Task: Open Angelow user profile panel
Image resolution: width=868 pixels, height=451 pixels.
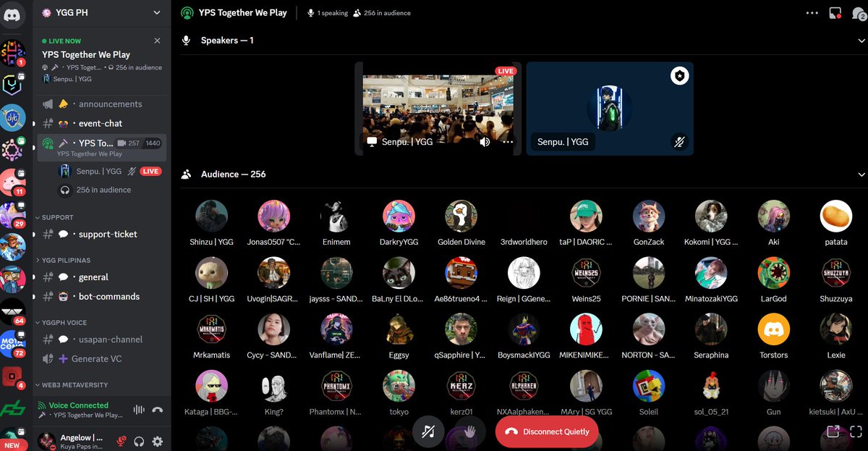Action: point(71,441)
